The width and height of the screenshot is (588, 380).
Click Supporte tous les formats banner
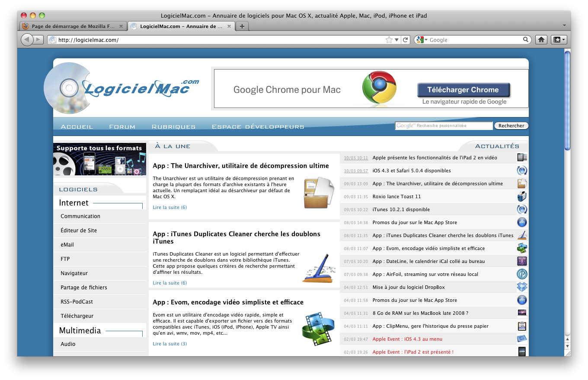click(x=100, y=159)
